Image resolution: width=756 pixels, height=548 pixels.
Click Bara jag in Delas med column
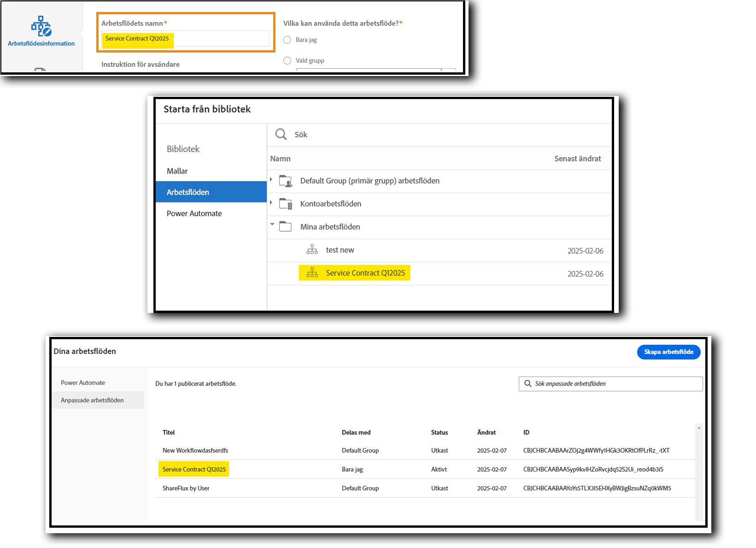tap(352, 469)
